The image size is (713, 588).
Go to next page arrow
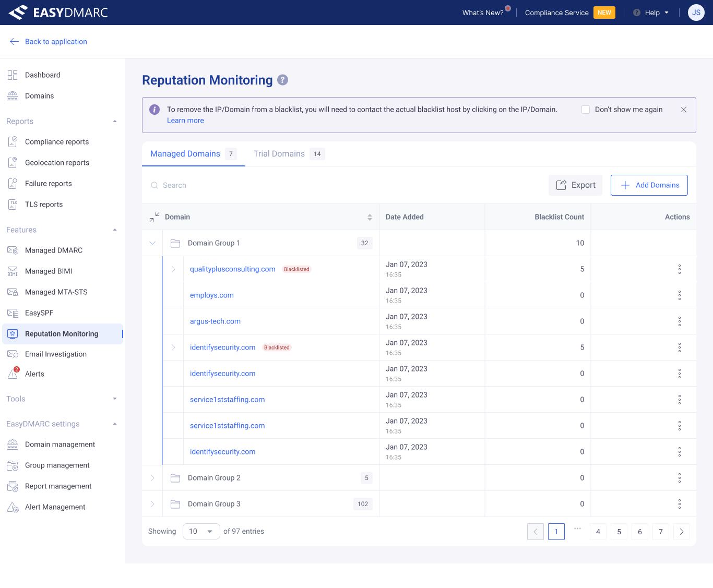(x=682, y=532)
